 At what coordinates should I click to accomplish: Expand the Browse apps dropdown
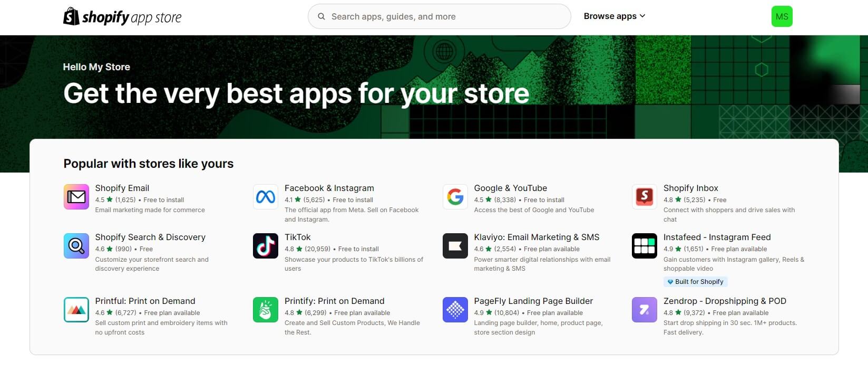(615, 16)
